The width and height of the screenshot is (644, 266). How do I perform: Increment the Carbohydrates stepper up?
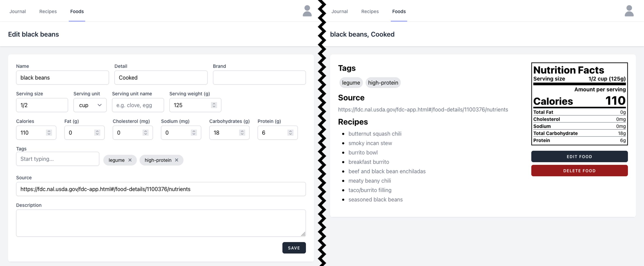[243, 130]
